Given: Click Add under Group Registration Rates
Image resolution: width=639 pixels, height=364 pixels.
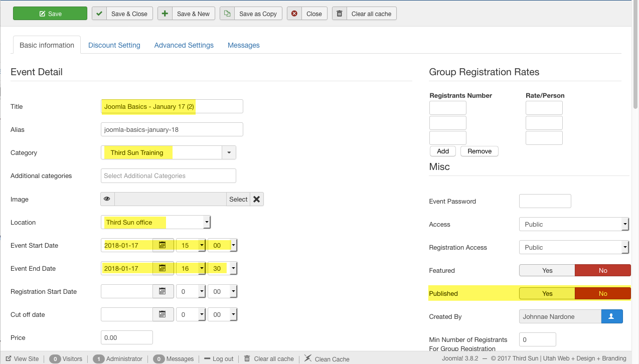Looking at the screenshot, I should coord(443,151).
